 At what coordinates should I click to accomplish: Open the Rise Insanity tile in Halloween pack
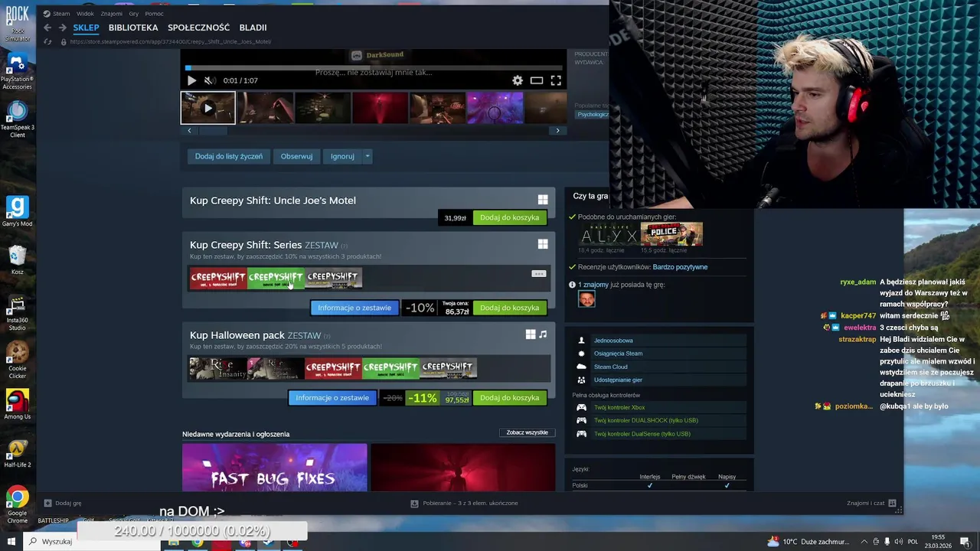218,369
